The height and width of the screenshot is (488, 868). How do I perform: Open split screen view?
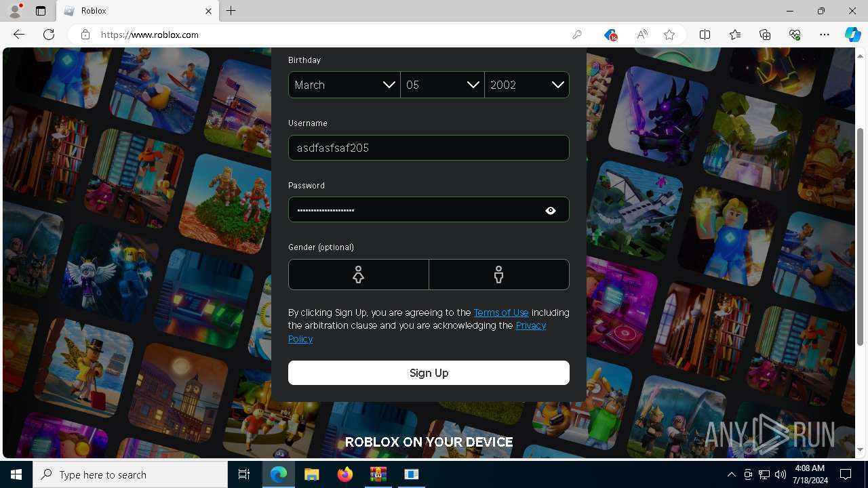coord(705,35)
